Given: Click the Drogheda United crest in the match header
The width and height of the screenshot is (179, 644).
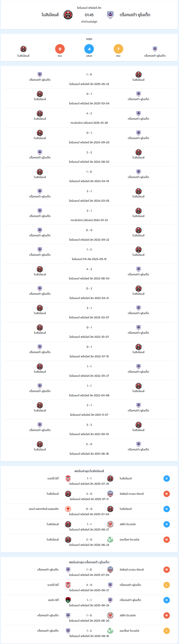Looking at the screenshot, I should 110,15.
